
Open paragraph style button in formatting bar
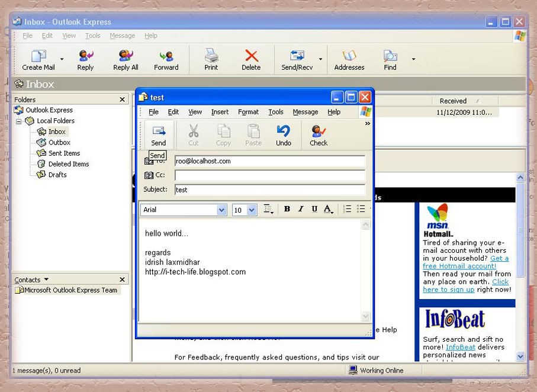pyautogui.click(x=268, y=209)
